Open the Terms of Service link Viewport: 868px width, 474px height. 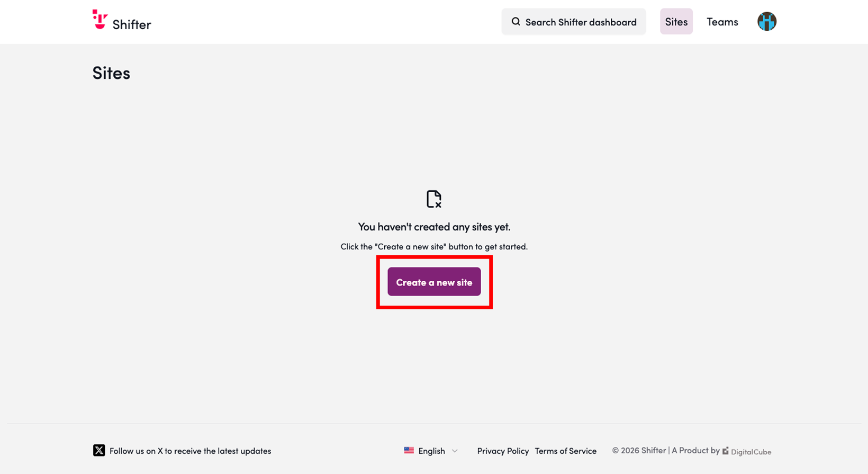tap(565, 451)
